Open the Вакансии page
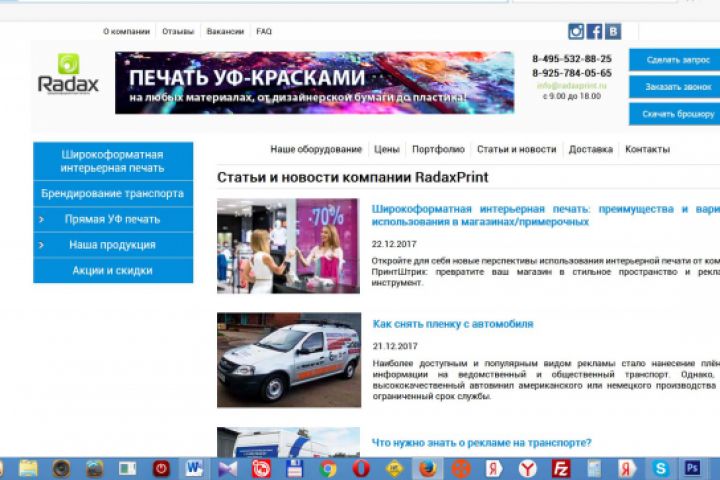Viewport: 720px width, 480px height. (225, 32)
